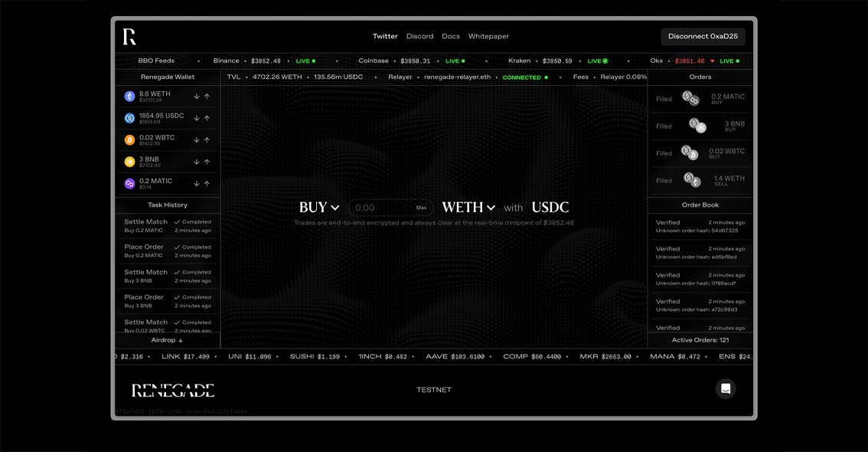Expand the Airdrop option
Viewport: 868px width, 452px height.
167,340
